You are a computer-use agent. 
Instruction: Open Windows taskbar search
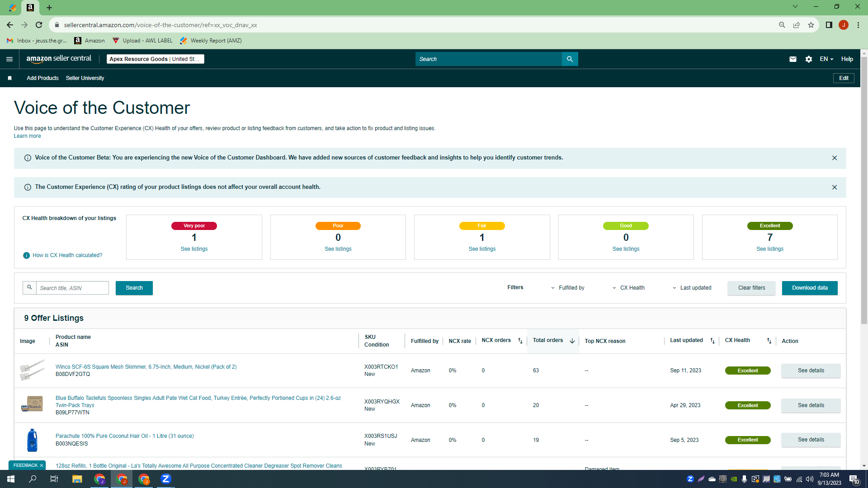click(33, 479)
